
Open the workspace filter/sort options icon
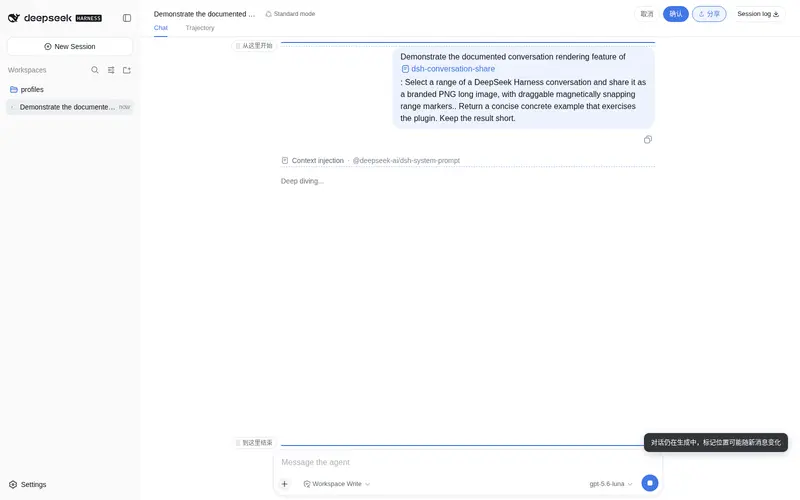[x=111, y=70]
